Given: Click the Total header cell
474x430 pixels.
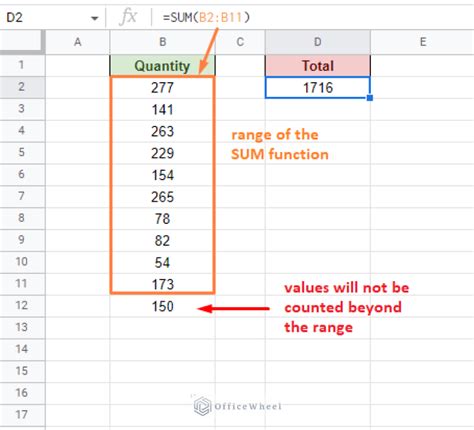Looking at the screenshot, I should 318,66.
